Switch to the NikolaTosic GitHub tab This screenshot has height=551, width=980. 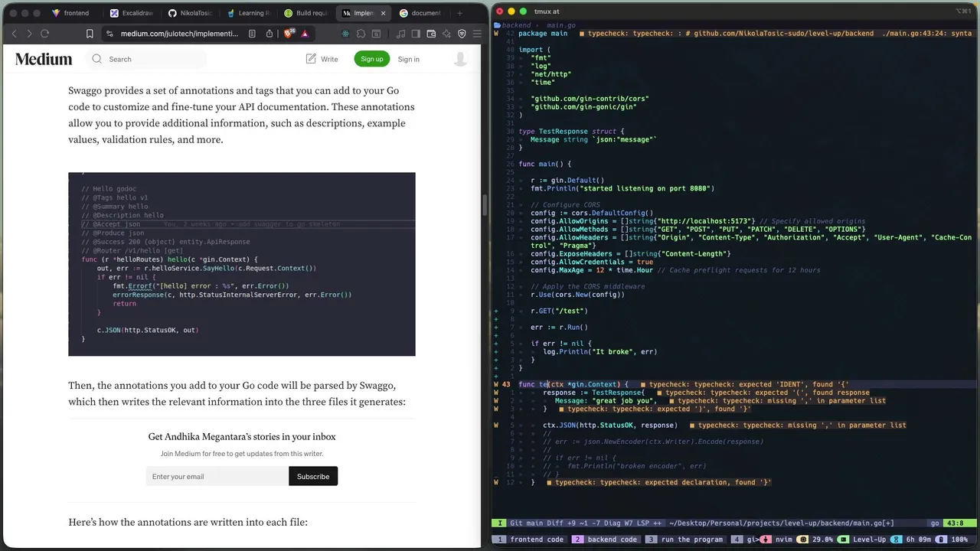coord(190,13)
